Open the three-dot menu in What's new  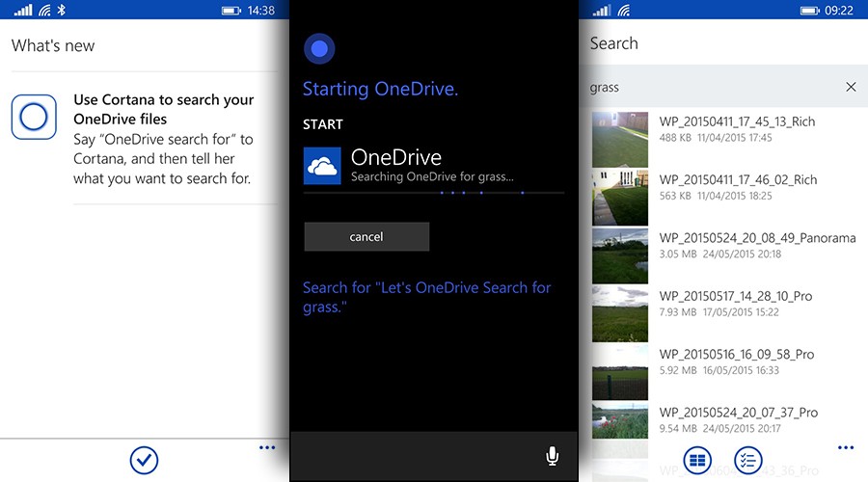[267, 447]
